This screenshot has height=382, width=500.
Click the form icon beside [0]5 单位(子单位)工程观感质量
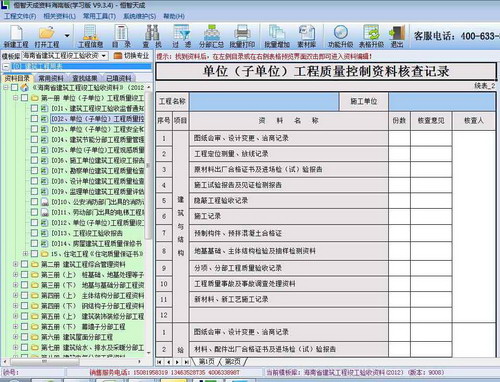click(x=44, y=150)
